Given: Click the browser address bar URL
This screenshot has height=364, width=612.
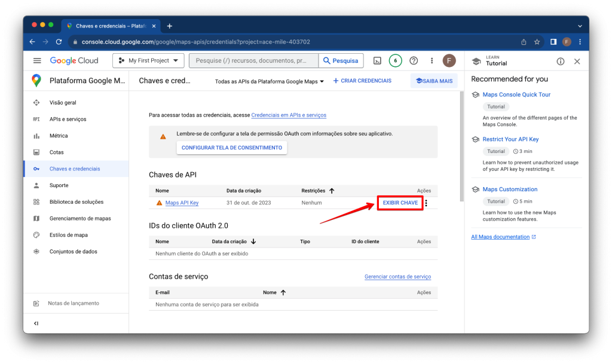Looking at the screenshot, I should (x=195, y=42).
